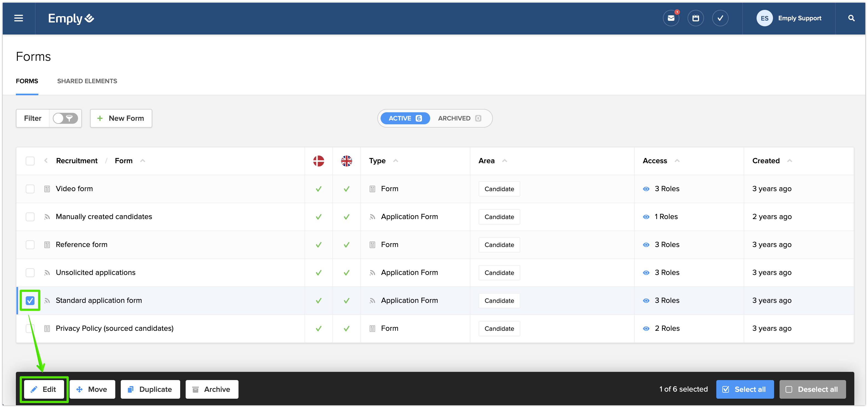
Task: Click the back arrow before Recruitment
Action: click(x=46, y=161)
